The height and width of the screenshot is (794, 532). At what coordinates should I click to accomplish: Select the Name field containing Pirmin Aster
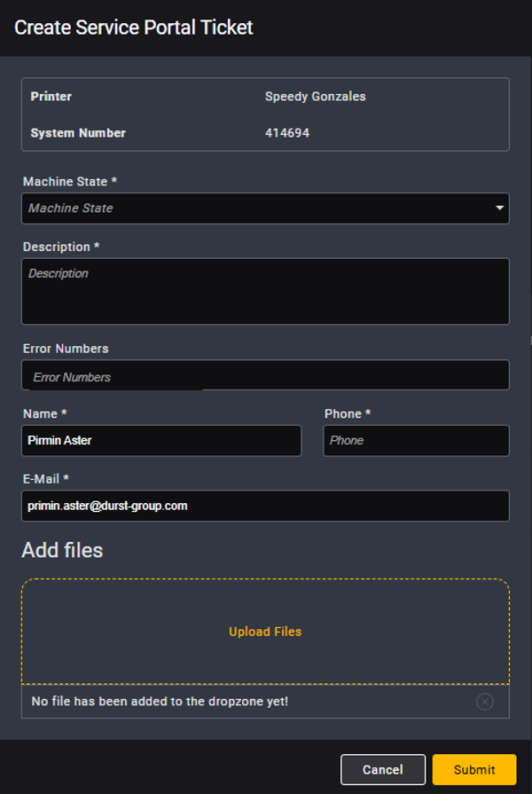(160, 440)
